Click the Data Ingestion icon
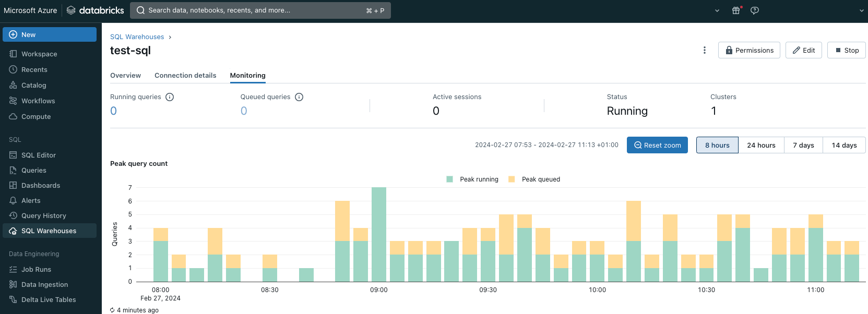 click(13, 284)
